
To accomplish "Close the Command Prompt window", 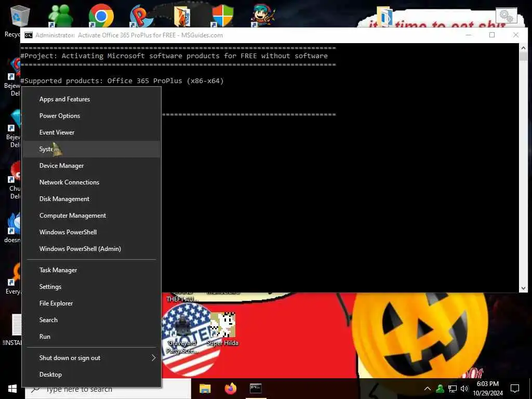I will click(516, 35).
